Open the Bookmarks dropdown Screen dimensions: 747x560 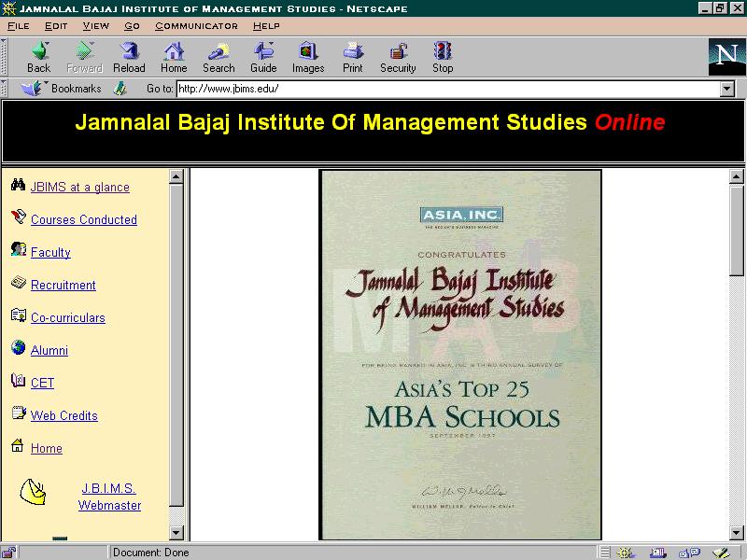coord(63,89)
